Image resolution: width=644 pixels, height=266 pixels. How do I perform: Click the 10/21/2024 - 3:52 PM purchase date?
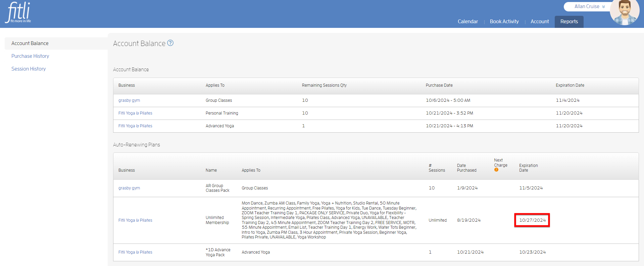point(449,113)
